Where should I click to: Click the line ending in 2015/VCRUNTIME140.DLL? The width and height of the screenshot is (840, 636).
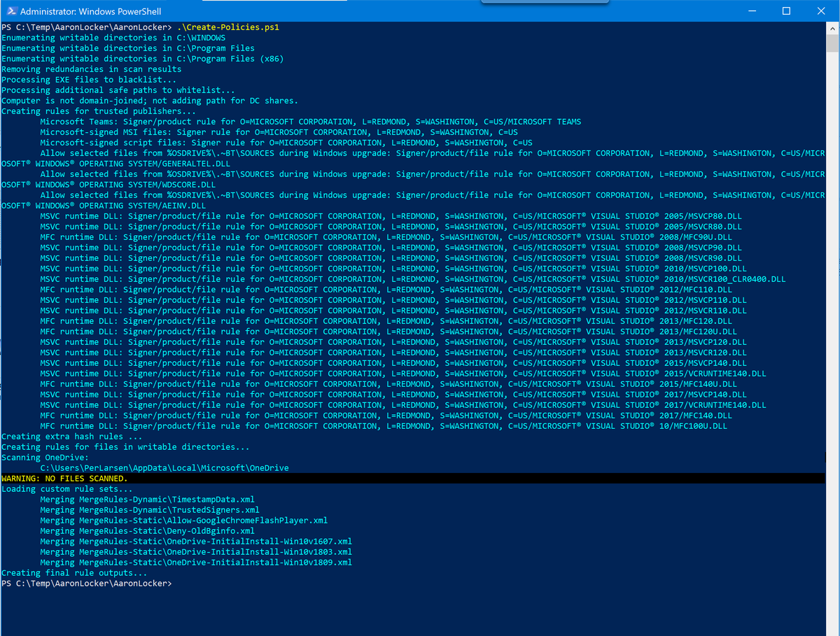pyautogui.click(x=403, y=374)
